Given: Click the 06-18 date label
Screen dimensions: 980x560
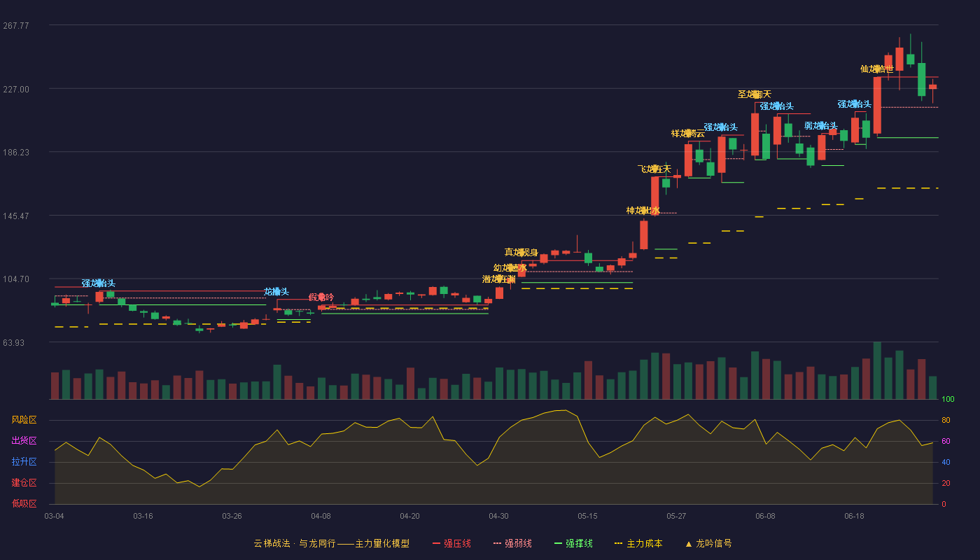Looking at the screenshot, I should point(854,516).
